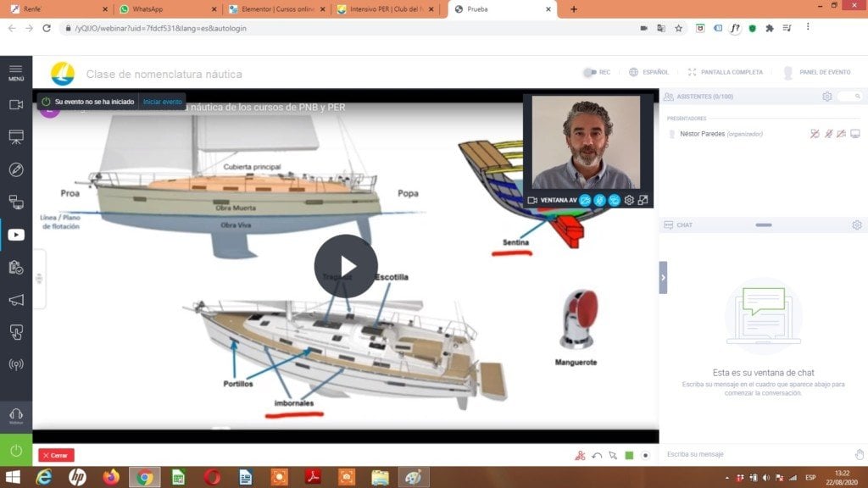This screenshot has height=488, width=868.
Task: Switch to PANTALLA COMPLETA fullscreen mode
Action: point(726,72)
